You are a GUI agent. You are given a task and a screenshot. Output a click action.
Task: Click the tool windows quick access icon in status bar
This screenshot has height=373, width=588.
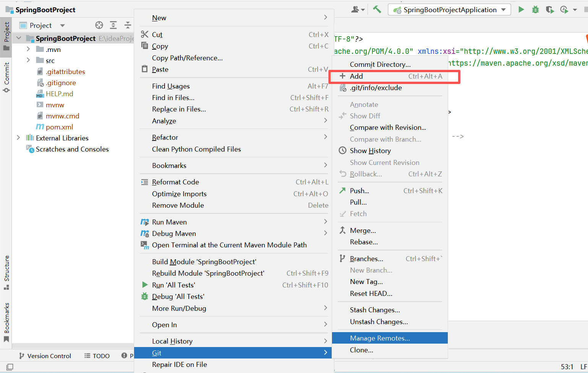pyautogui.click(x=10, y=367)
